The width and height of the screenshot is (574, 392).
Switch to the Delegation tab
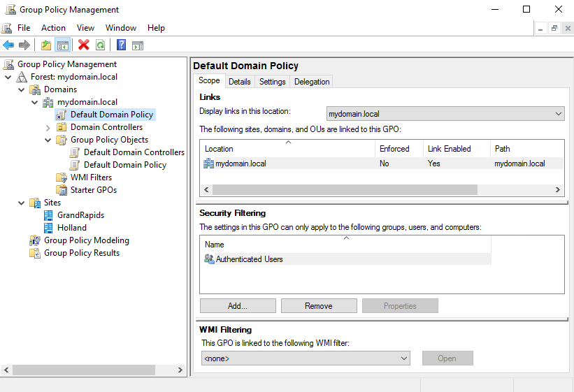pyautogui.click(x=311, y=82)
